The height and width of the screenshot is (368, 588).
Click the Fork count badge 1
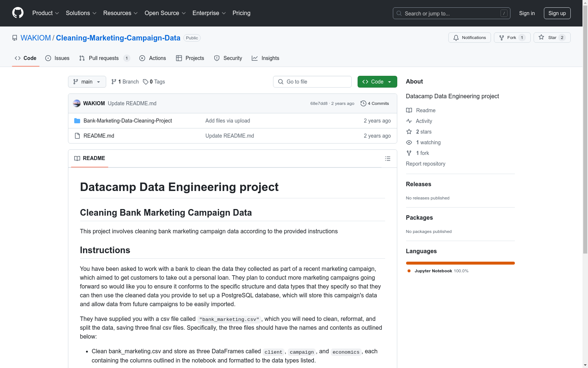coord(522,38)
